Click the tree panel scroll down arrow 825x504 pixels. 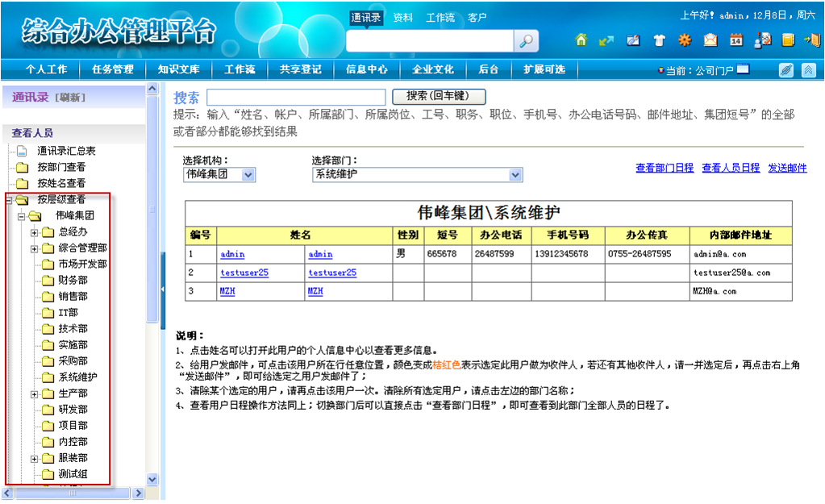coord(152,479)
